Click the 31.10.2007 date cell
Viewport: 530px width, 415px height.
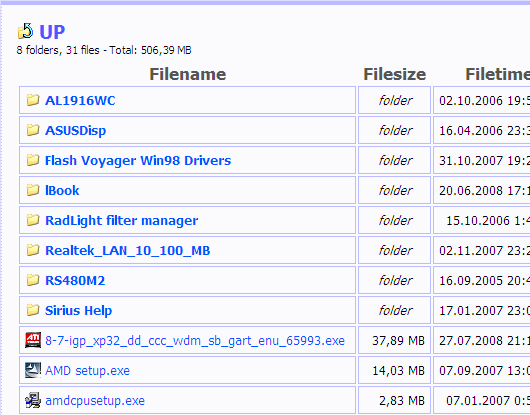(x=482, y=161)
